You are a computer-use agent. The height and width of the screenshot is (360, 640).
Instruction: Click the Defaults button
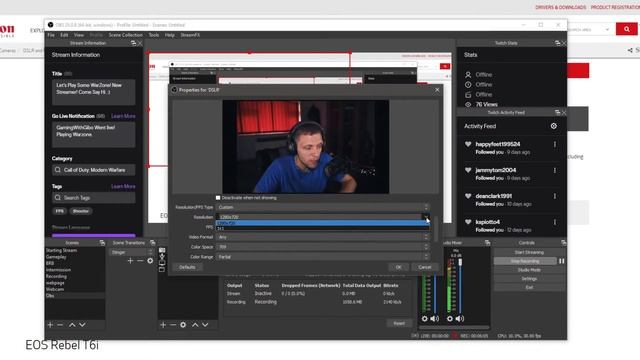[x=187, y=267]
